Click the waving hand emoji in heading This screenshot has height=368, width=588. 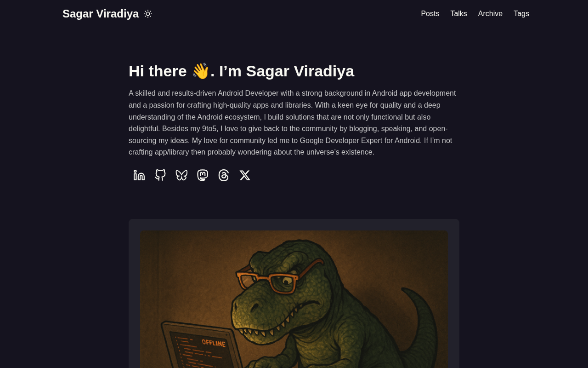(201, 71)
